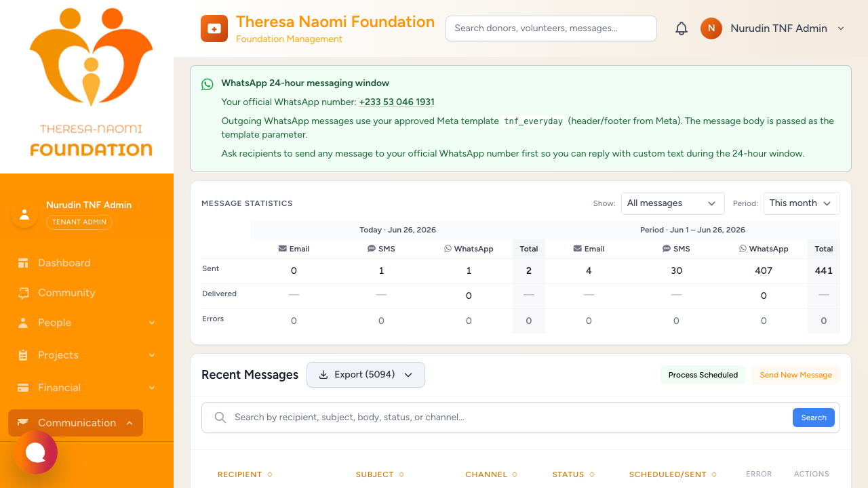
Task: Click the Period SMS bubble icon
Action: pyautogui.click(x=667, y=249)
